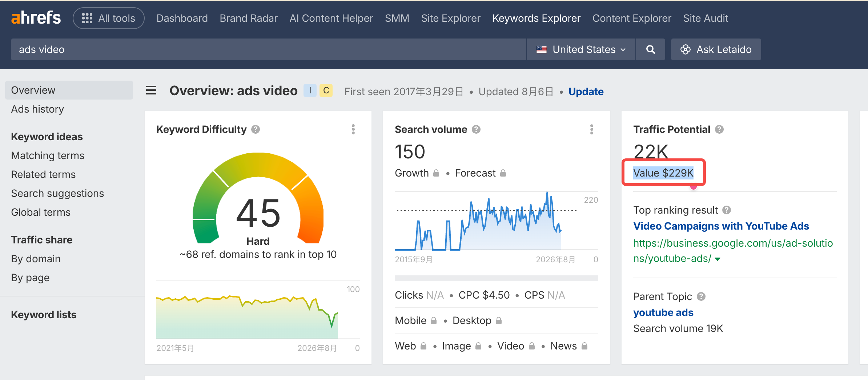The height and width of the screenshot is (380, 868).
Task: Ask Letaido AI assistant
Action: (716, 49)
